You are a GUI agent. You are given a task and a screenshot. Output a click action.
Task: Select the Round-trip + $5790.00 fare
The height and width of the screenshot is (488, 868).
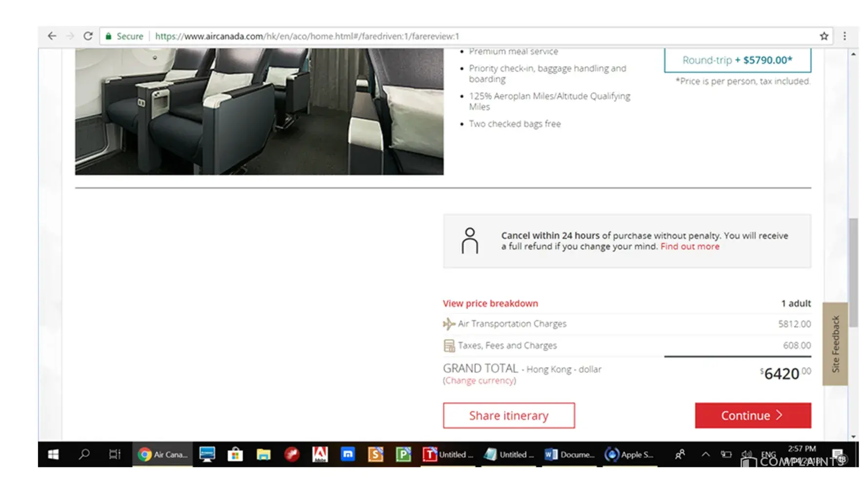tap(737, 60)
